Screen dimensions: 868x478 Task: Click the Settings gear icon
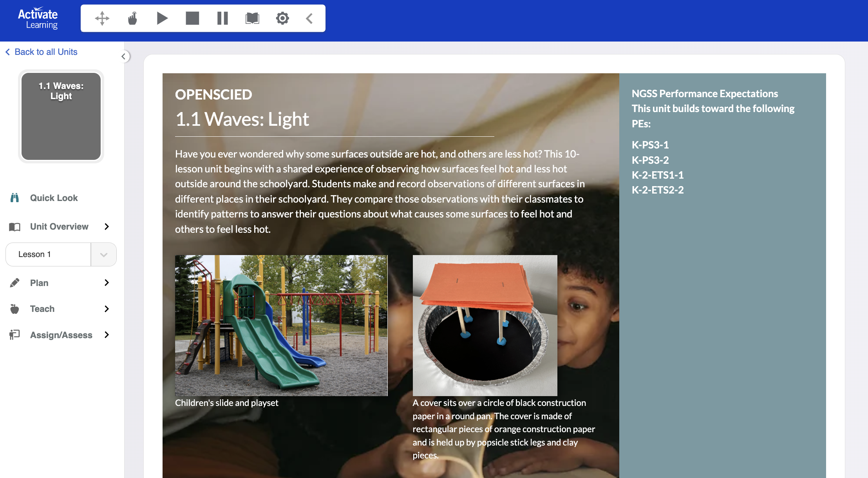pyautogui.click(x=281, y=18)
